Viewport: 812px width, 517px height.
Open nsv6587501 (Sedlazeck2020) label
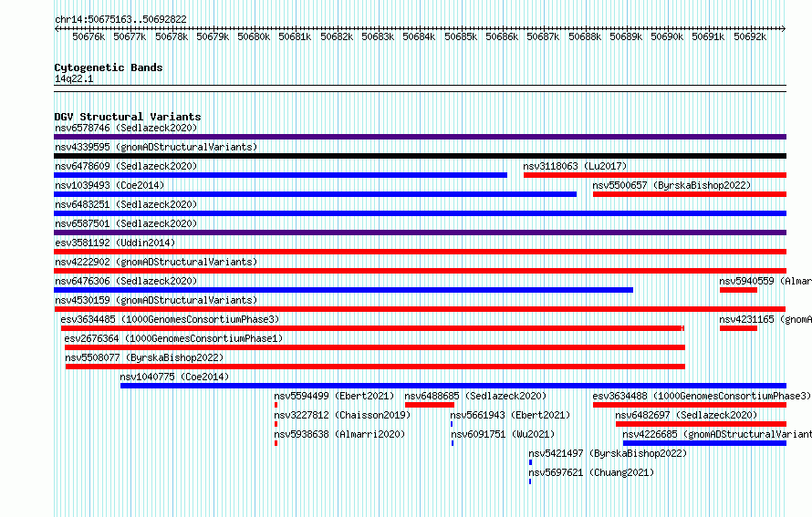click(x=126, y=223)
